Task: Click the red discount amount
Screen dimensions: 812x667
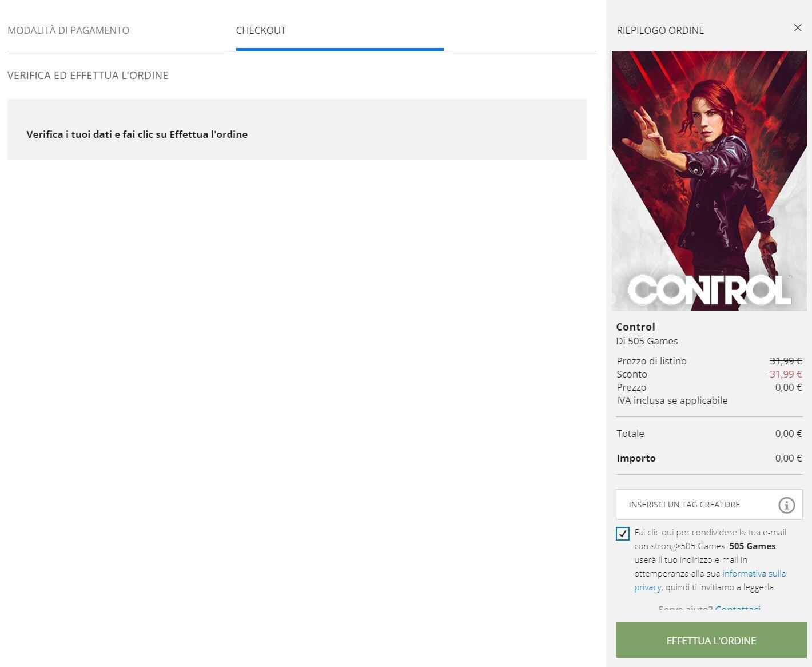Action: (x=783, y=374)
